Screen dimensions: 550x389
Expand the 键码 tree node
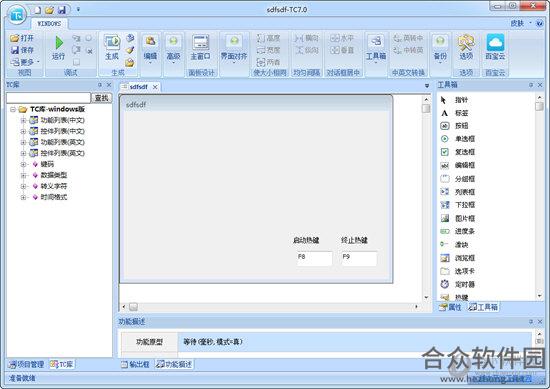(23, 164)
